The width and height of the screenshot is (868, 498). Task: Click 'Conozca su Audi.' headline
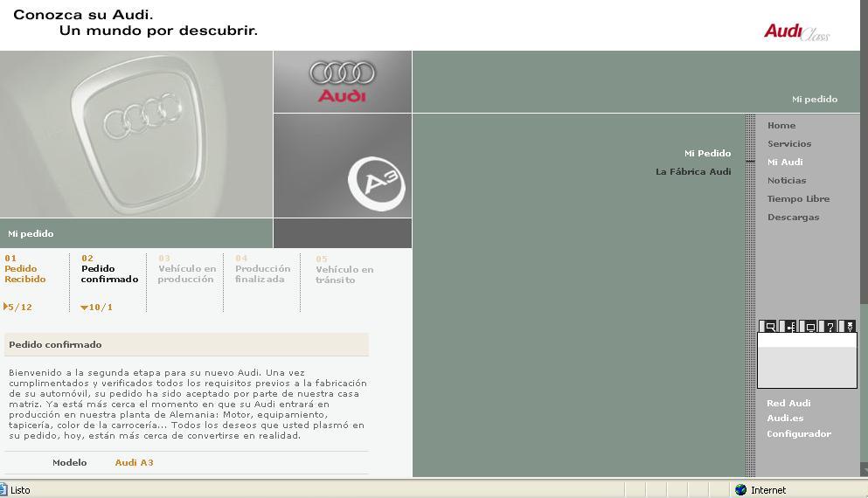click(83, 15)
